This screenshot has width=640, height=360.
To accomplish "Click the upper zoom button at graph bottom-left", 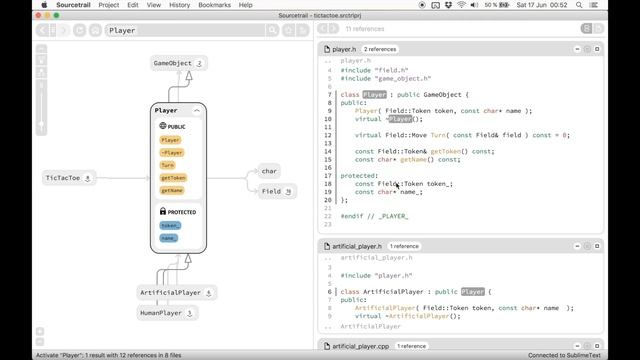I will point(40,331).
